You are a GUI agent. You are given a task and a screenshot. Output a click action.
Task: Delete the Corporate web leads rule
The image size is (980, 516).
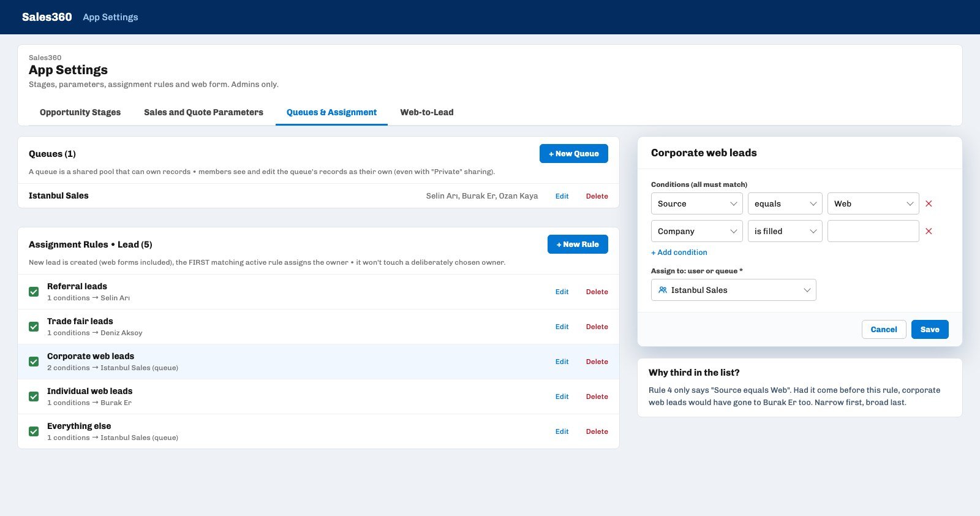[597, 362]
